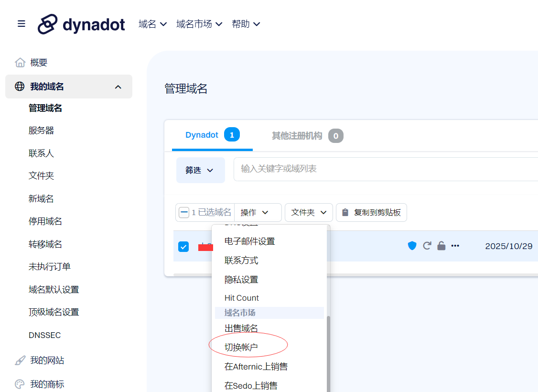This screenshot has height=392, width=538.
Task: Open 服务器 in the sidebar
Action: (41, 131)
